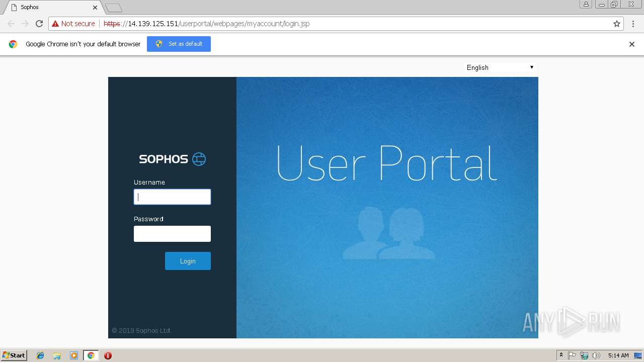The image size is (644, 362).
Task: Click Google Chrome isn't your default browser text
Action: (83, 44)
